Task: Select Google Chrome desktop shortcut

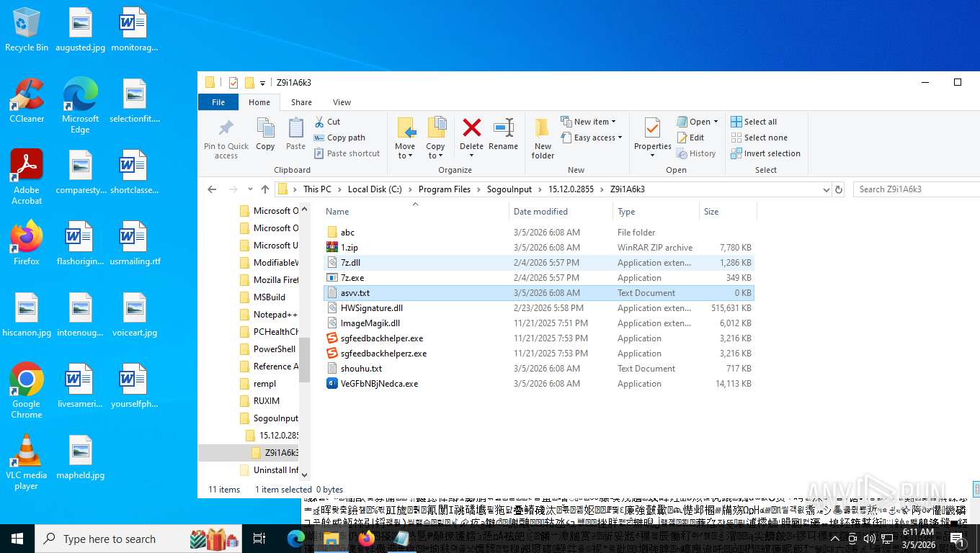Action: pyautogui.click(x=27, y=391)
